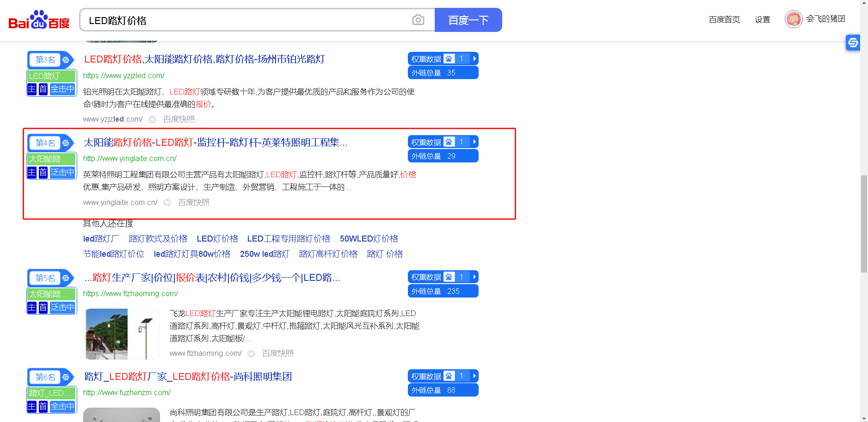The width and height of the screenshot is (868, 422).
Task: Click the swirl icon beside 第5名 badge
Action: 66,278
